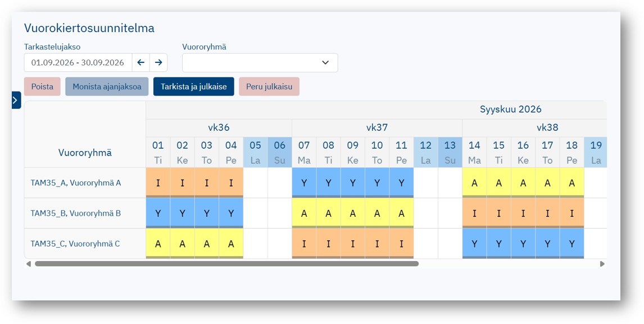
Task: Click the Tarkastelujakso date range field
Action: click(x=78, y=62)
